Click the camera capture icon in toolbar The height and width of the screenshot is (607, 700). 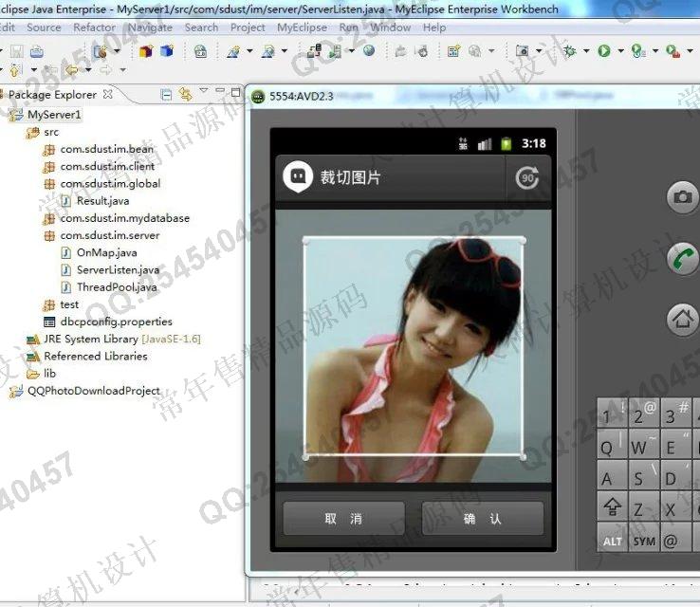coord(522,51)
